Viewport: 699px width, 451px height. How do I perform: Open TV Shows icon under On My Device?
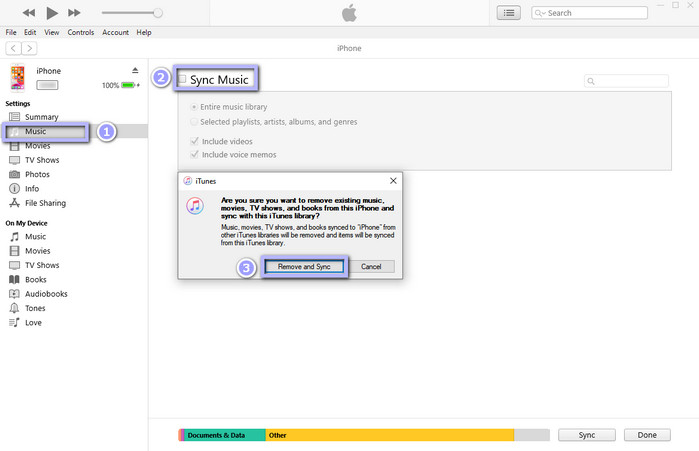click(x=15, y=265)
